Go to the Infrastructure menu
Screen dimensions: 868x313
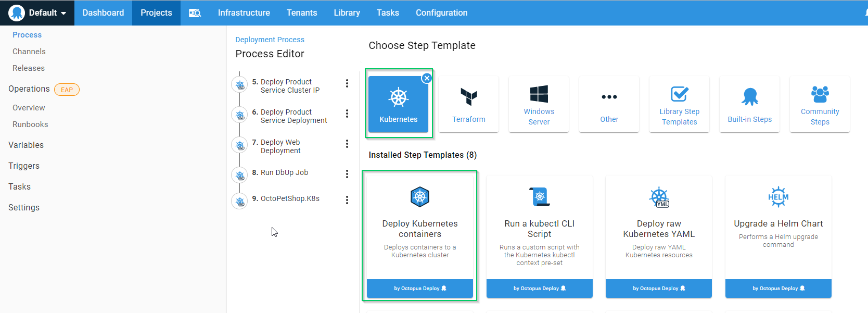pos(244,13)
